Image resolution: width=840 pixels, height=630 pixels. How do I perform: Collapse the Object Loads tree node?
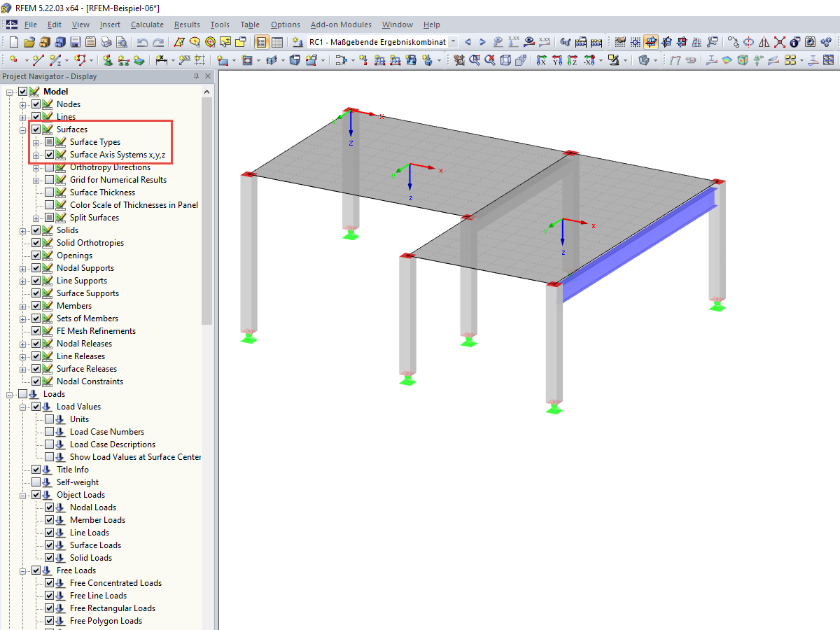click(23, 495)
